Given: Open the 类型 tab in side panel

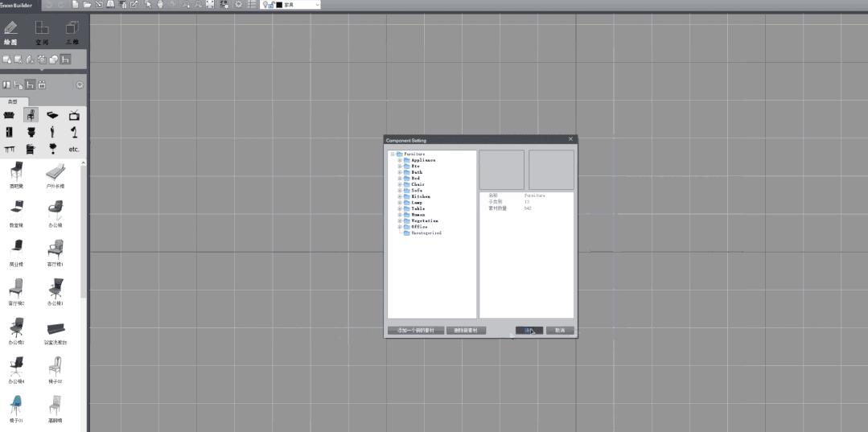Looking at the screenshot, I should (x=12, y=101).
